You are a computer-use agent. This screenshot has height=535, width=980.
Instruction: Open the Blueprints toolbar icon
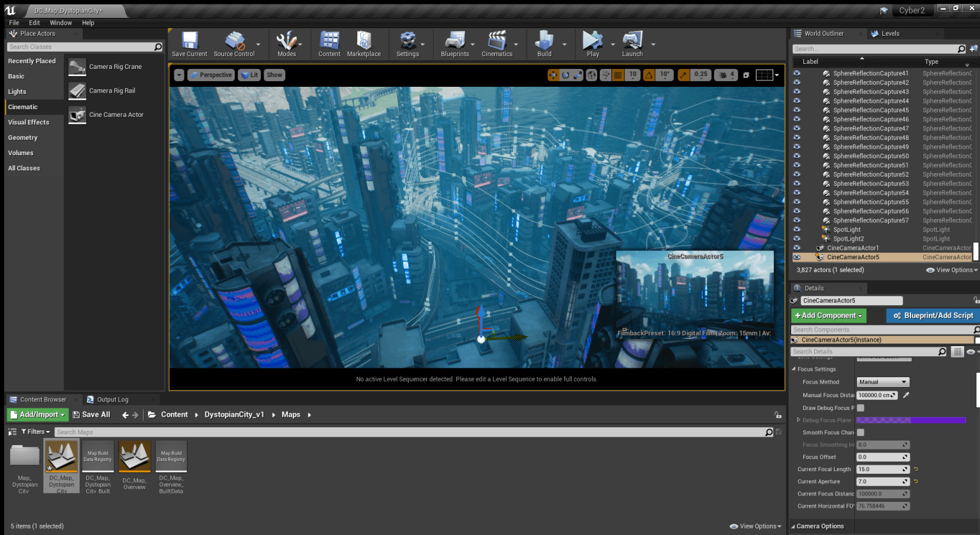(454, 41)
